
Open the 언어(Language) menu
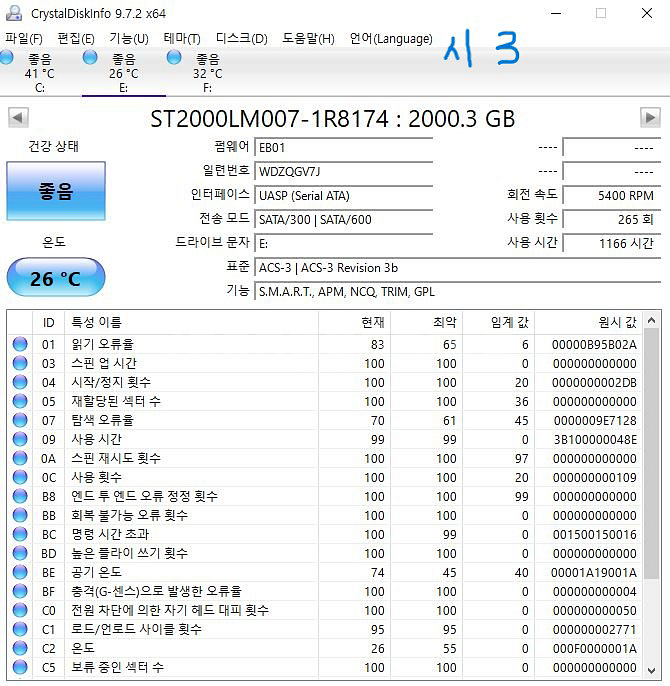pos(390,39)
